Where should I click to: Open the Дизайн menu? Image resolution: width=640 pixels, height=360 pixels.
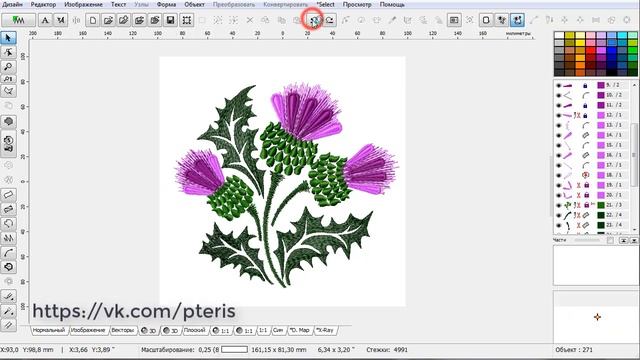(12, 4)
